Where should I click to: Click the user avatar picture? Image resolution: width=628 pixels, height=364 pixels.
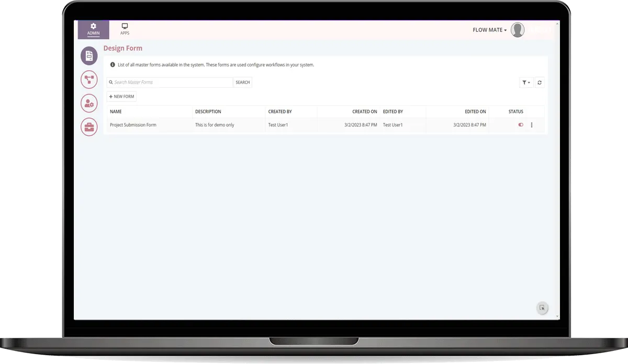518,30
